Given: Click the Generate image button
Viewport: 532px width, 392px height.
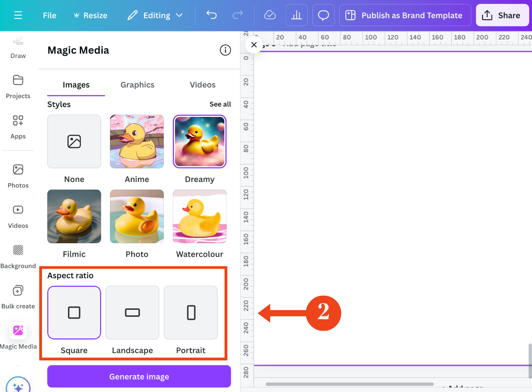Looking at the screenshot, I should (x=139, y=376).
